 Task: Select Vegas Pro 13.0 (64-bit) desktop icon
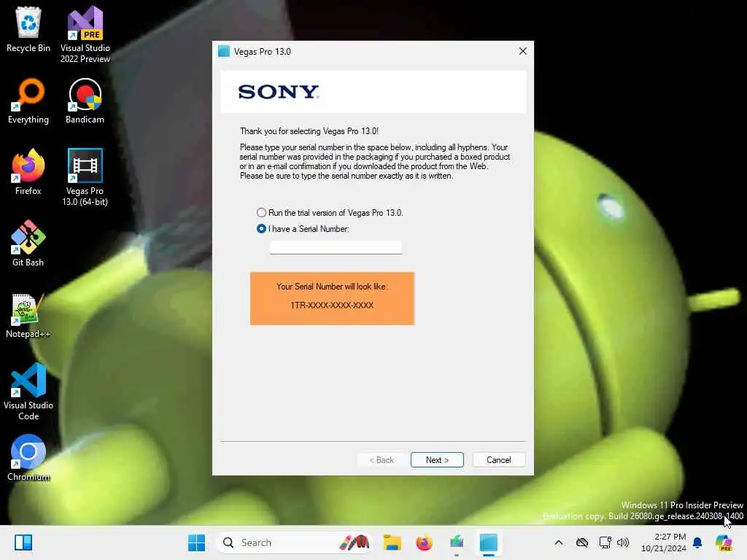pos(85,177)
